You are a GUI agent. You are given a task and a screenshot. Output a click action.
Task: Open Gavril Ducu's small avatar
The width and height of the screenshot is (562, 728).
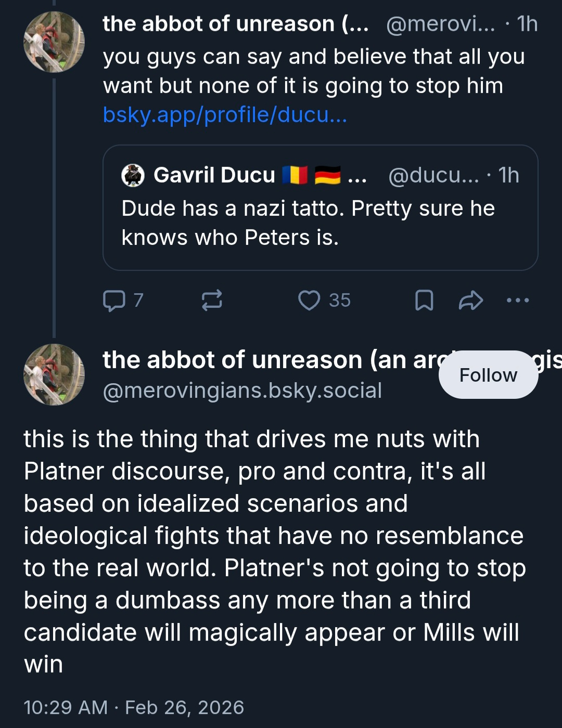pos(133,175)
